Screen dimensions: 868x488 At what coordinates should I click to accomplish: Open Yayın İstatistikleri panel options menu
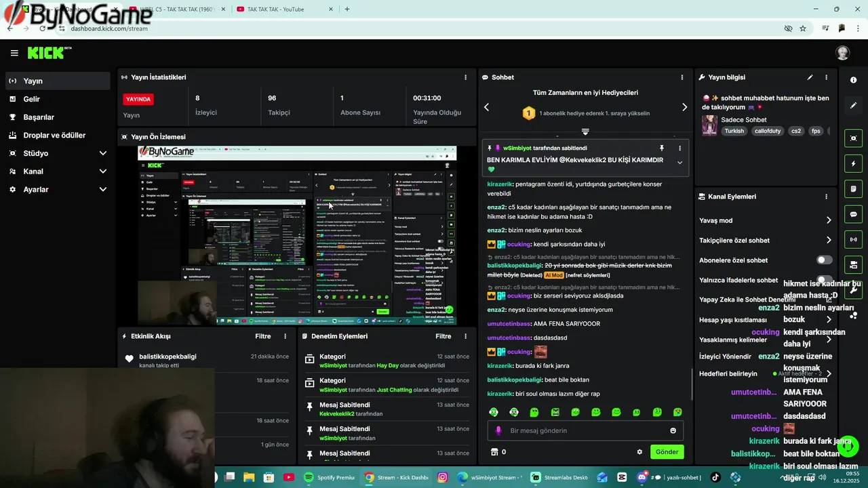pyautogui.click(x=465, y=77)
